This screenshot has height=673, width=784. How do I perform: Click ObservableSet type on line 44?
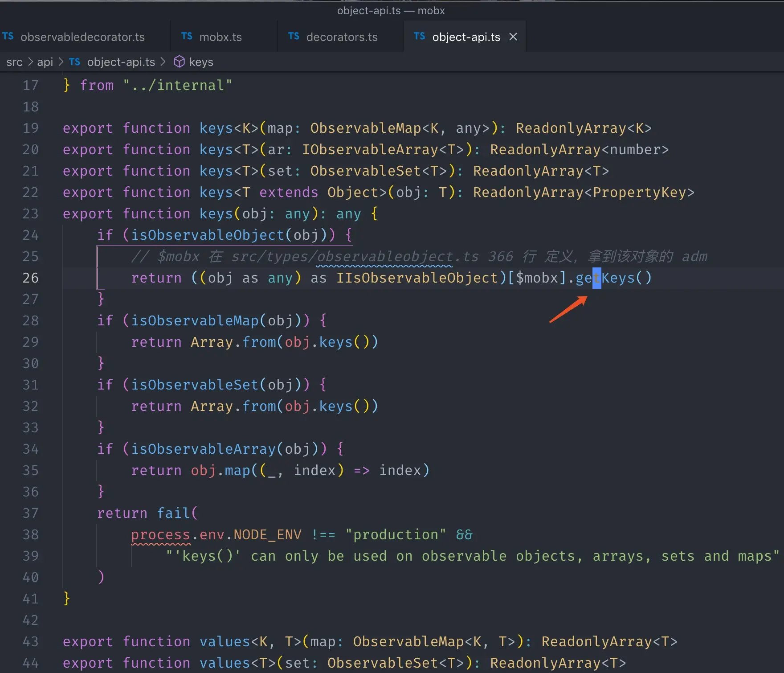(x=383, y=663)
